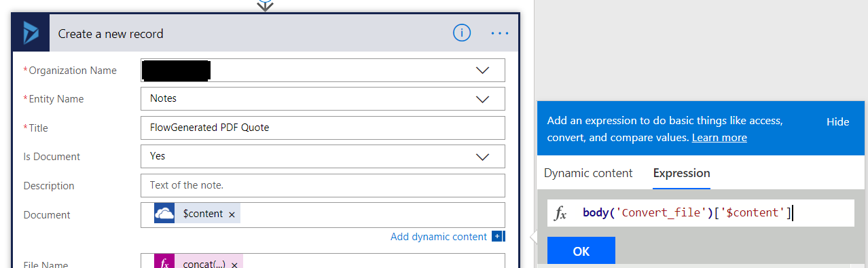The width and height of the screenshot is (868, 268).
Task: Switch to the Dynamic content tab
Action: tap(588, 173)
